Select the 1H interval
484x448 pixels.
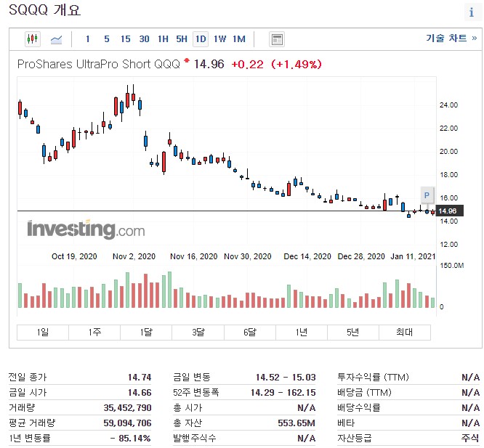click(x=163, y=39)
